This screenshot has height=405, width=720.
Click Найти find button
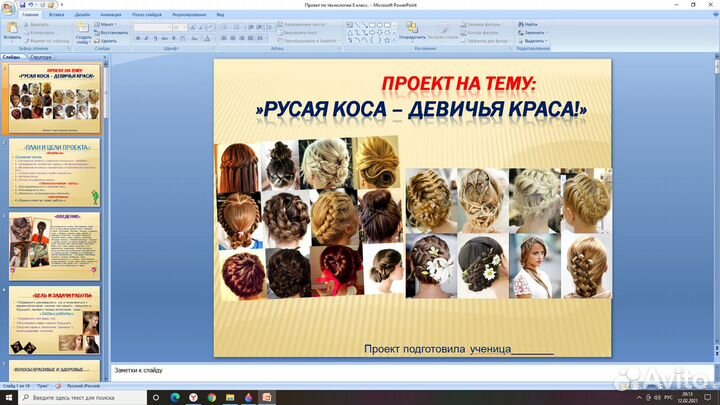click(x=528, y=24)
